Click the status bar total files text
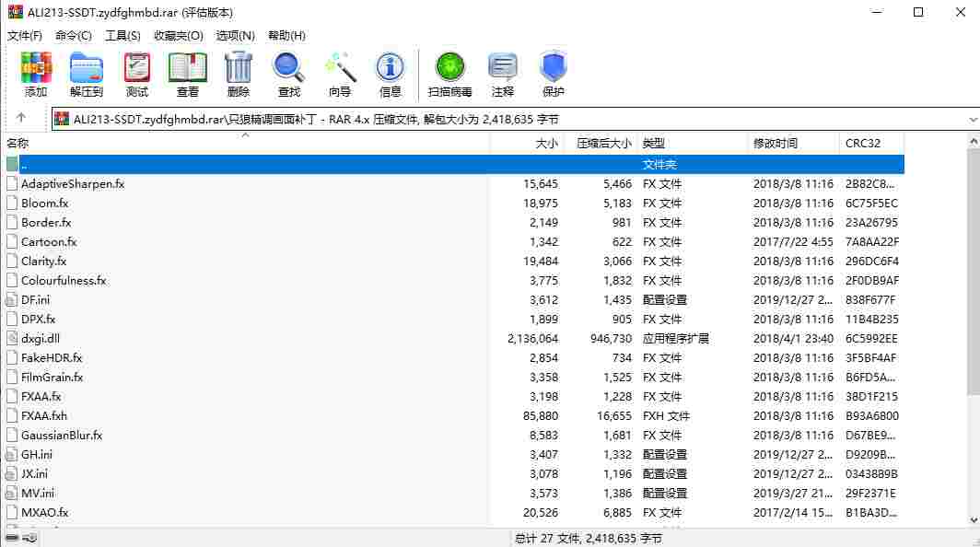 (588, 538)
